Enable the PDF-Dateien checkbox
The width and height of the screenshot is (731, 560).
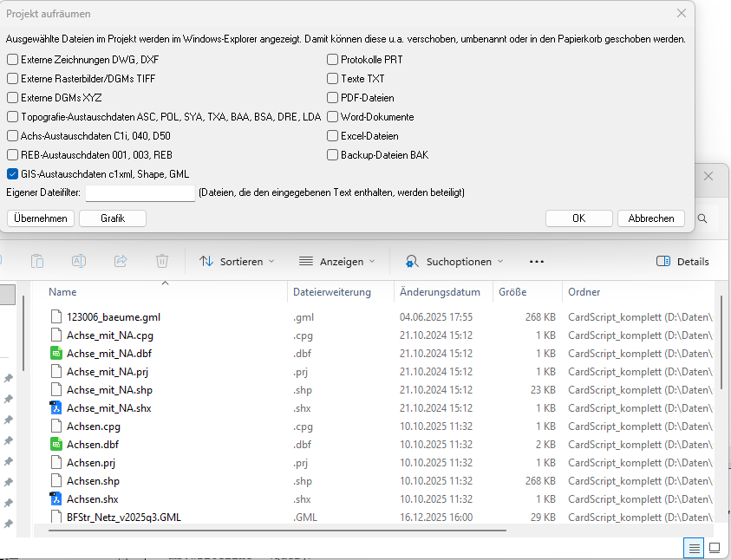click(x=332, y=98)
